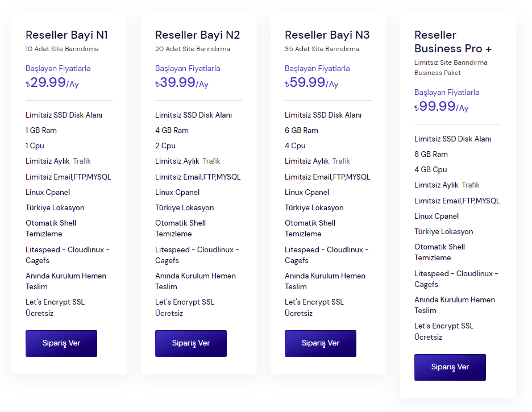Select the Reseller Bayi N3 heading
The width and height of the screenshot is (532, 412).
click(x=327, y=35)
